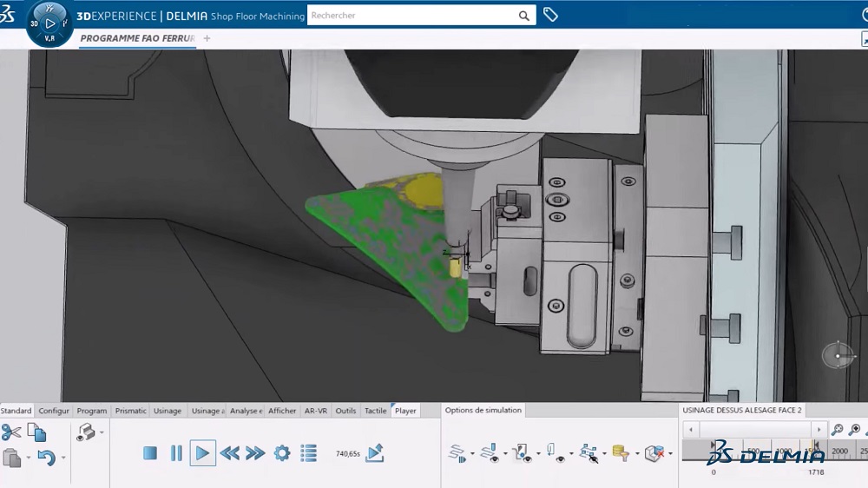Expand tool holder visibility dropdown
Viewport: 868px width, 488px height.
[571, 453]
